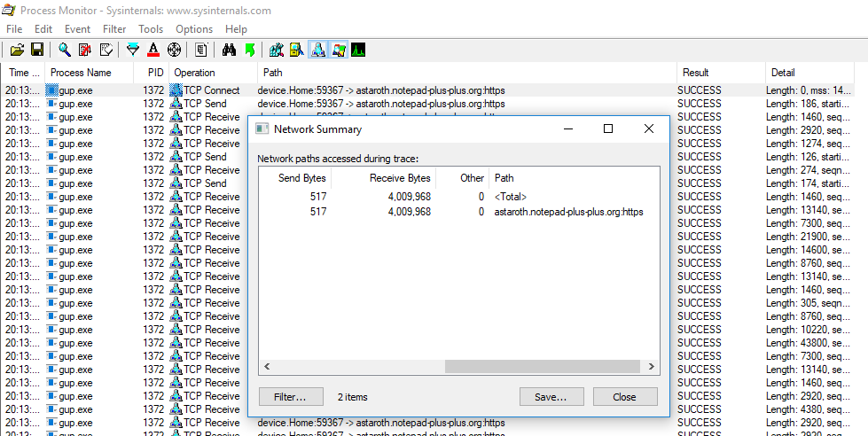868x436 pixels.
Task: Maximize the Network Summary dialog
Action: [608, 128]
